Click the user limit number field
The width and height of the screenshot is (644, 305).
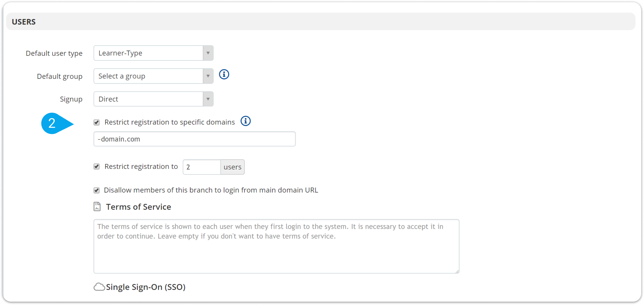coord(202,167)
